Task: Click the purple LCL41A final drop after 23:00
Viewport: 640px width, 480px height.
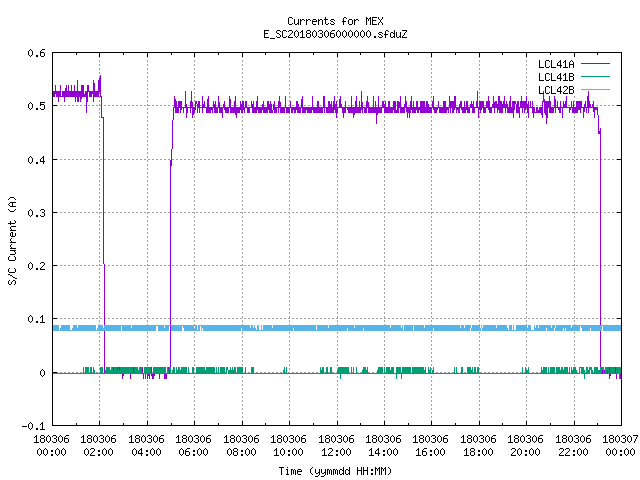Action: coord(600,249)
